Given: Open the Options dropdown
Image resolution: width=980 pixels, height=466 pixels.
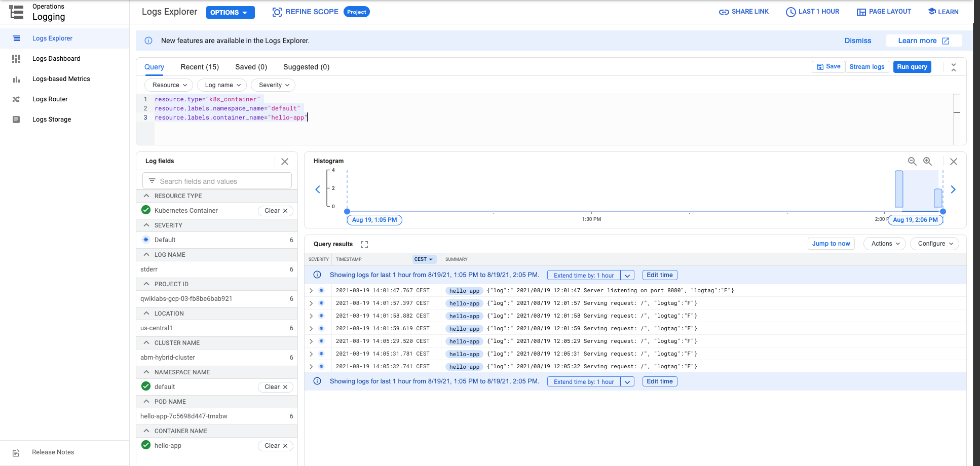Looking at the screenshot, I should pyautogui.click(x=230, y=13).
